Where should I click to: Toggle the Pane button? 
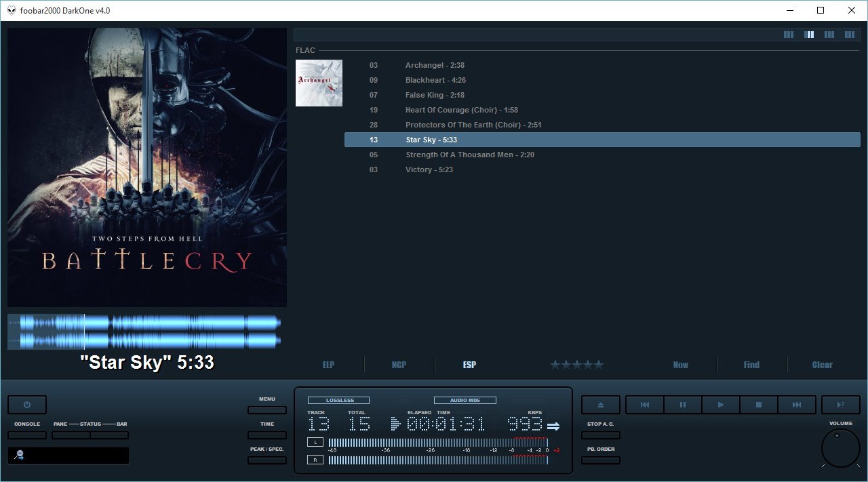(71, 435)
